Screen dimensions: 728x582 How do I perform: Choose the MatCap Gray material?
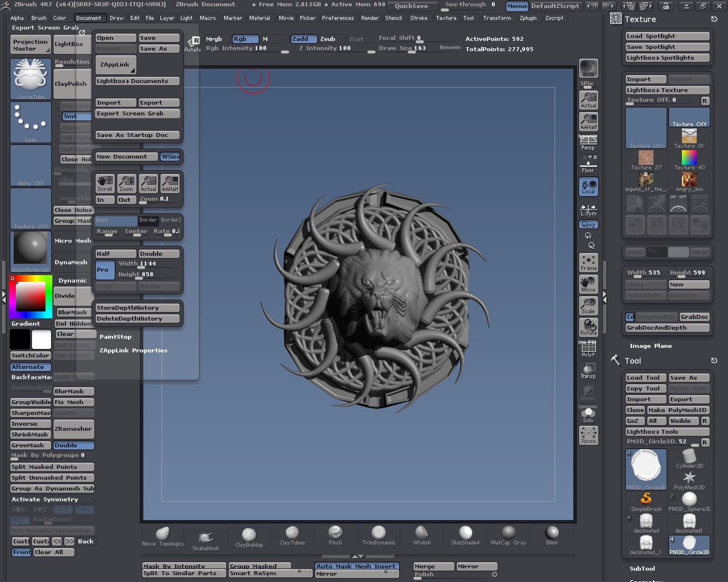coord(508,535)
